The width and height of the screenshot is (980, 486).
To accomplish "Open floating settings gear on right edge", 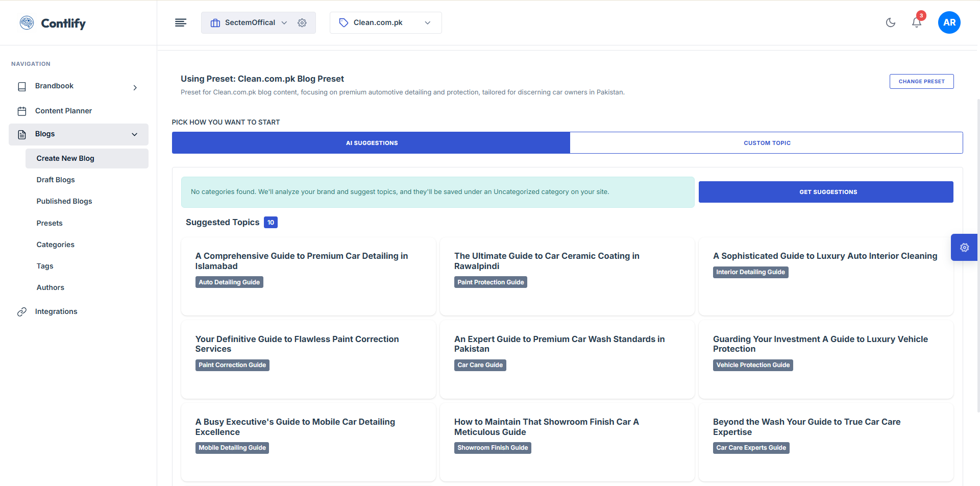I will 964,248.
